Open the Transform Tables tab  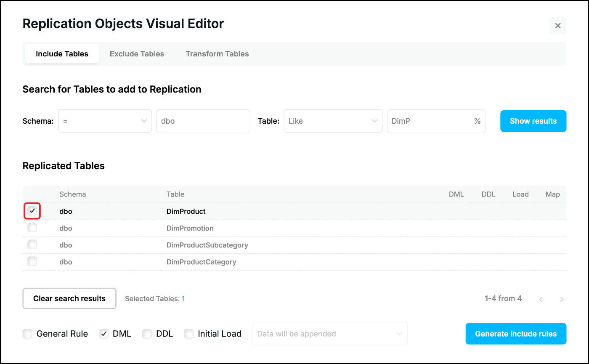[217, 54]
